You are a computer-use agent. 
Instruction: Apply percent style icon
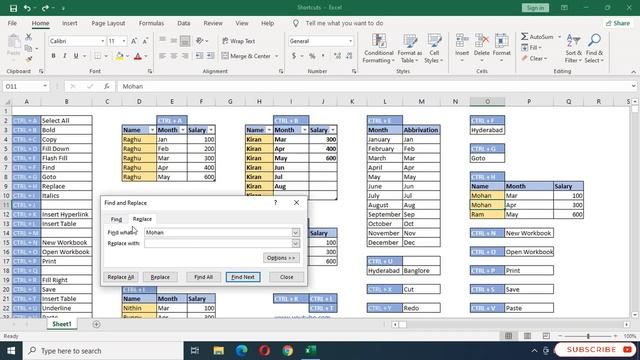(312, 56)
